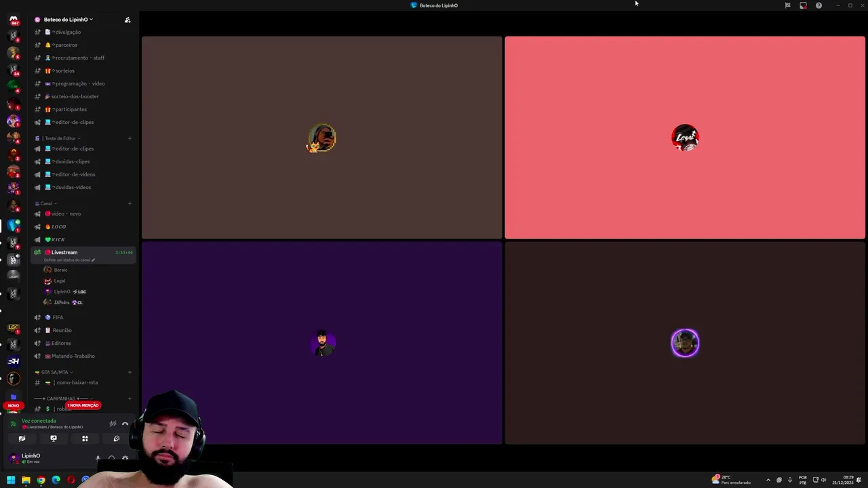Collapse Teste de Editor category
This screenshot has height=488, width=868.
(58, 138)
